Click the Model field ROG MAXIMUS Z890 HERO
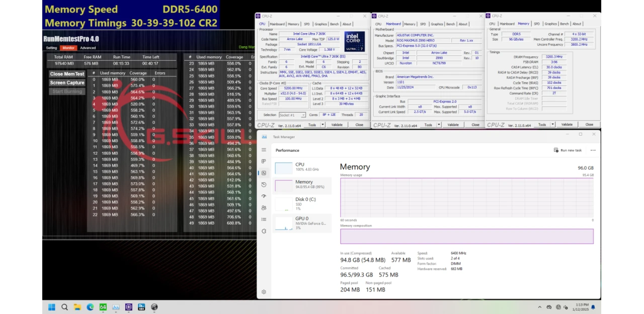644x314 pixels. pos(423,40)
